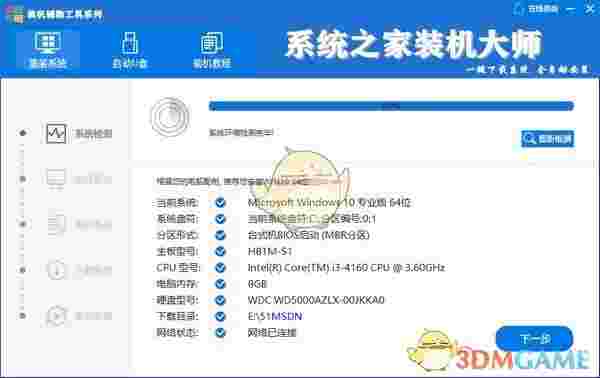Click the app logo in the title bar
Viewport: 600px width, 378px height.
15,15
